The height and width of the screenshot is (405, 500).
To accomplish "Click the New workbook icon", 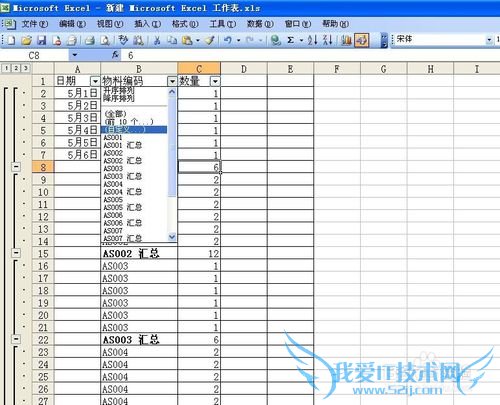I will point(11,40).
